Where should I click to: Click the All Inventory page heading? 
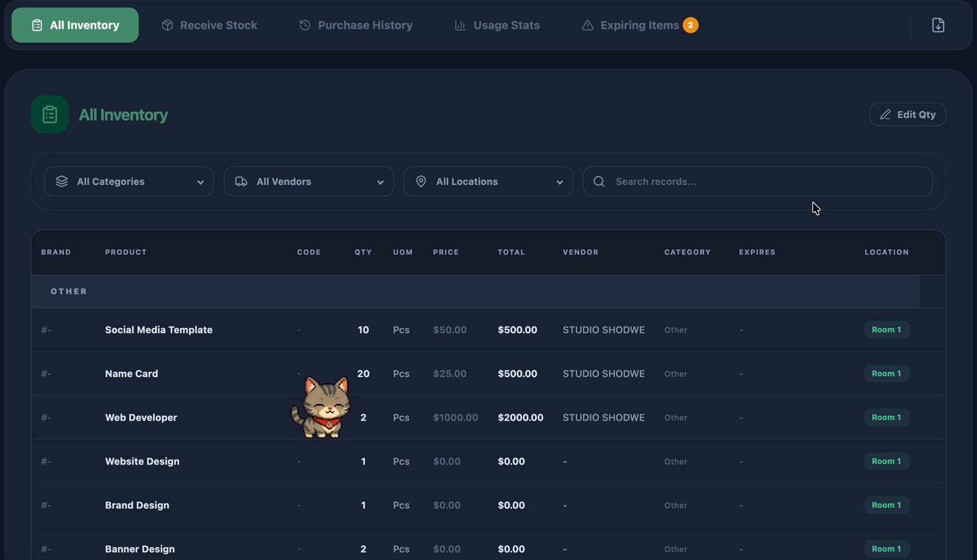coord(123,115)
